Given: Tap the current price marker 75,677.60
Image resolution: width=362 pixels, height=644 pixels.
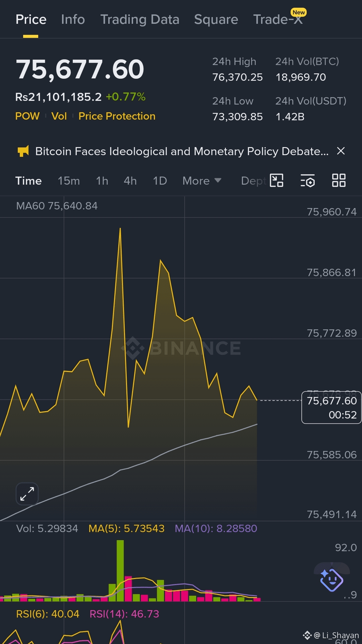Looking at the screenshot, I should [331, 407].
